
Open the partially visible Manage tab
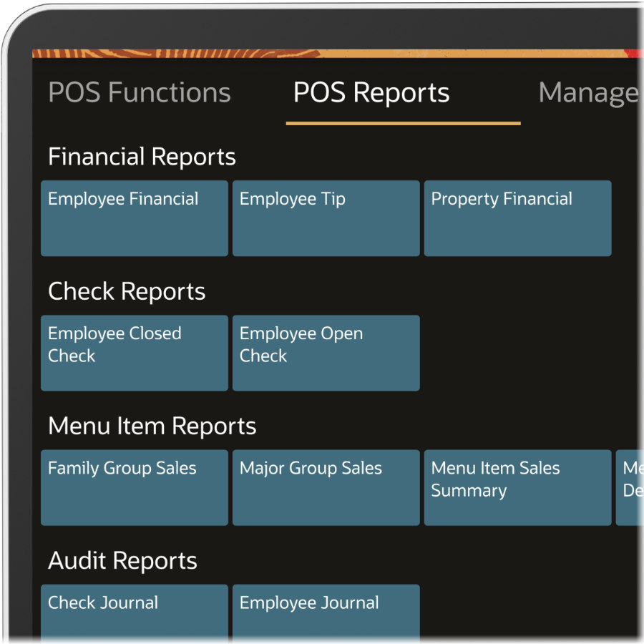590,93
